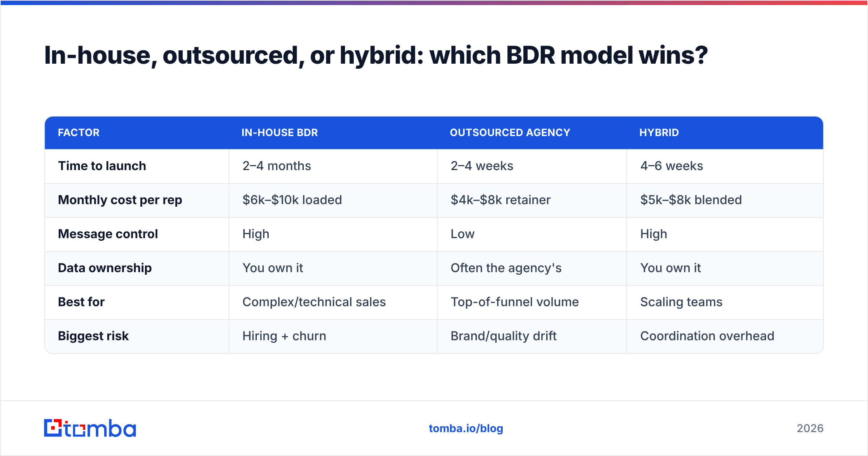Click the 'Often the agency's' cell
The width and height of the screenshot is (868, 456).
coord(506,268)
